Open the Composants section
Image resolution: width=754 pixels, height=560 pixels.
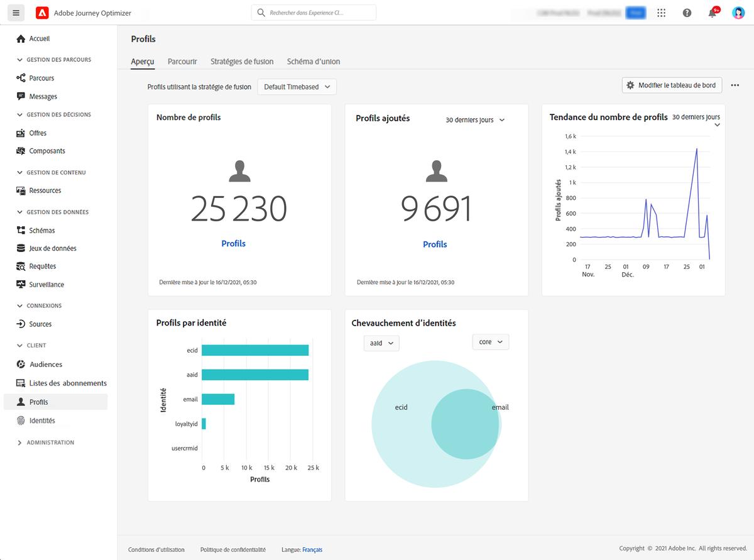(46, 151)
